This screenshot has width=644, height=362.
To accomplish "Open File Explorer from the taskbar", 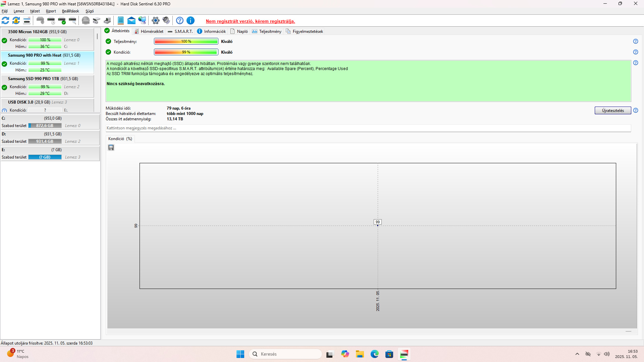I will [x=360, y=354].
